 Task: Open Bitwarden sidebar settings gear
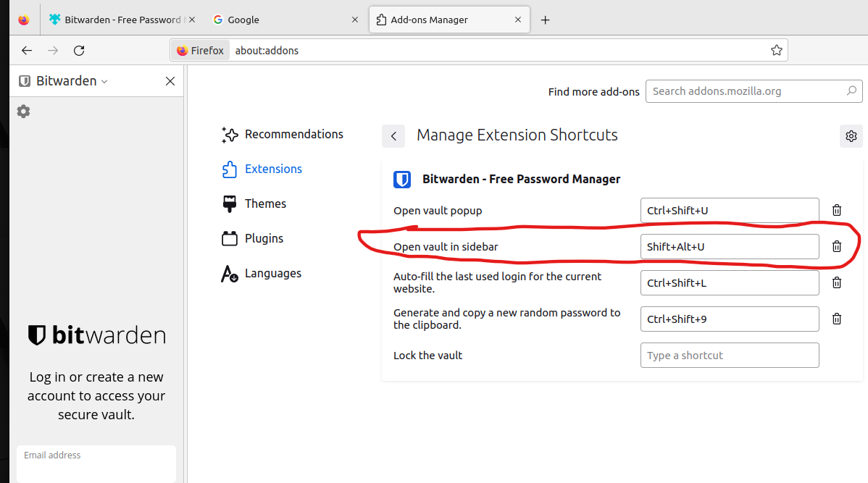click(23, 112)
